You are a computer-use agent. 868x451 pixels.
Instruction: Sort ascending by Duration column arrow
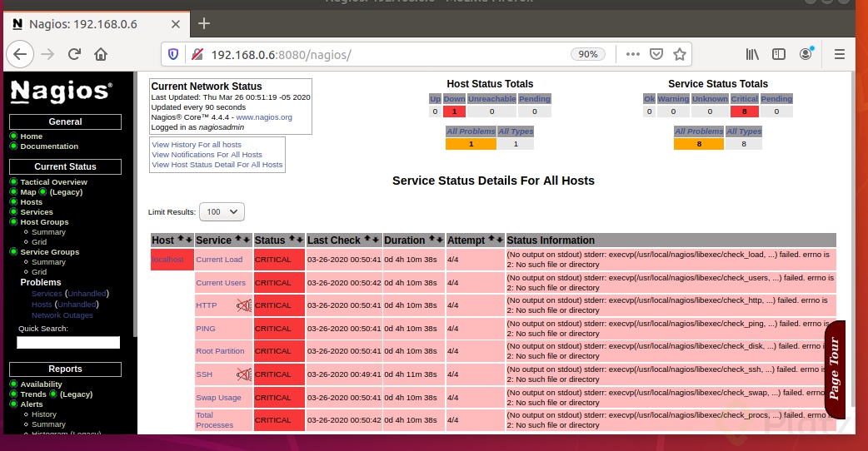pyautogui.click(x=433, y=240)
